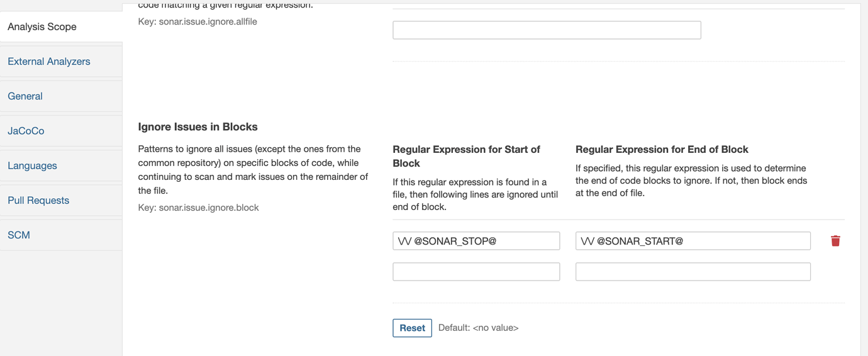The height and width of the screenshot is (356, 868).
Task: Click the sonar.issue.ignore.allfile key text
Action: pyautogui.click(x=198, y=21)
